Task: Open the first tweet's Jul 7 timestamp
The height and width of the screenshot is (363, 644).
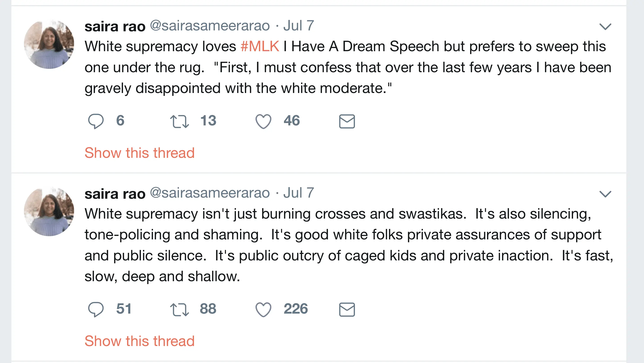Action: pos(299,26)
